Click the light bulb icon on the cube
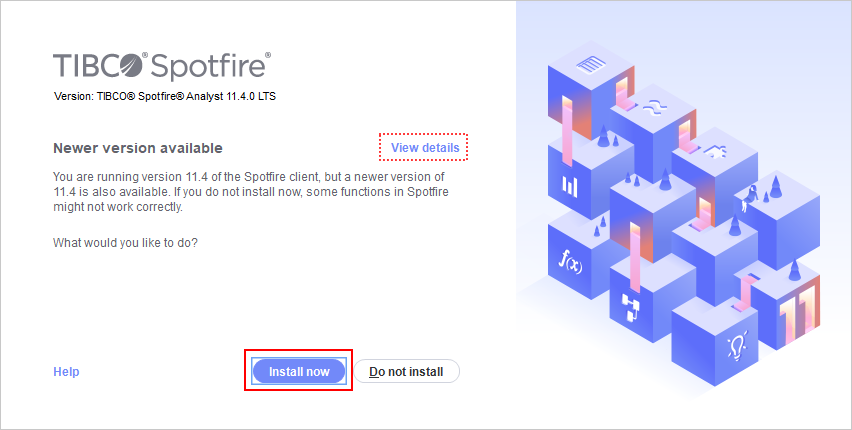The width and height of the screenshot is (852, 430). pyautogui.click(x=737, y=345)
